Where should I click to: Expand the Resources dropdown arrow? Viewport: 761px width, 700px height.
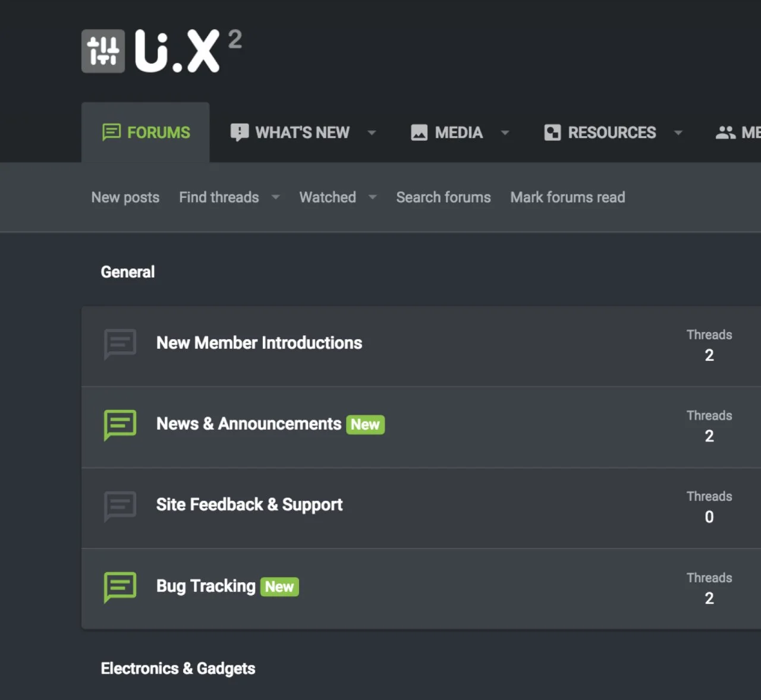coord(678,133)
